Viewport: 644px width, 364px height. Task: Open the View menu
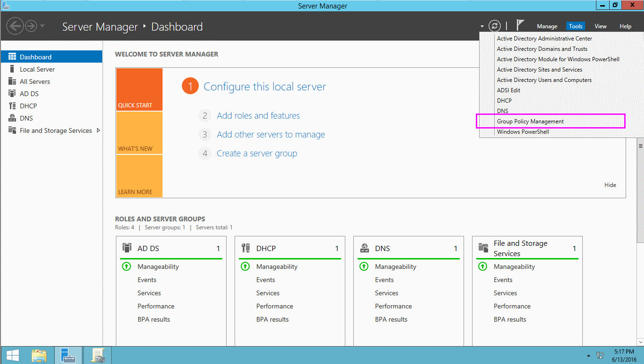[600, 26]
